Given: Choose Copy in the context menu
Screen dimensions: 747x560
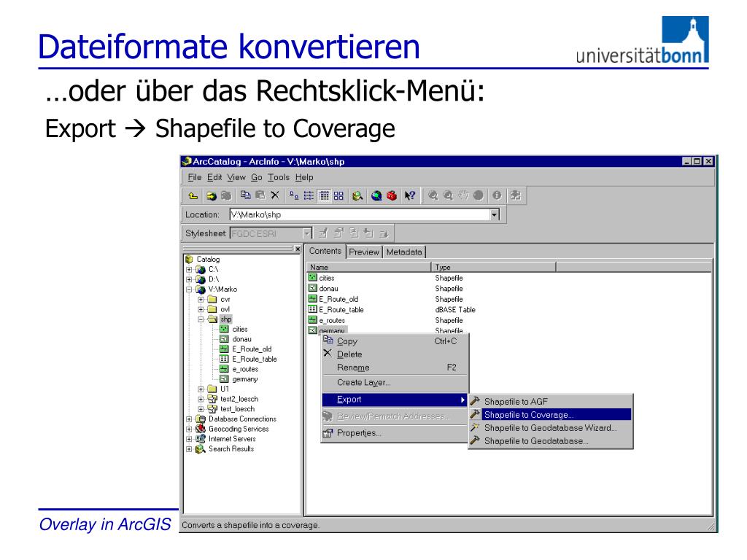Looking at the screenshot, I should (x=395, y=341).
